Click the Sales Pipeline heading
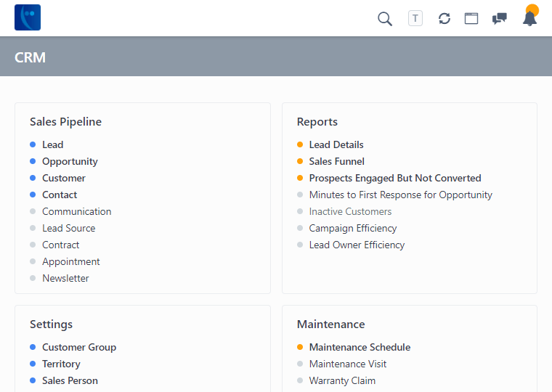 (x=66, y=122)
